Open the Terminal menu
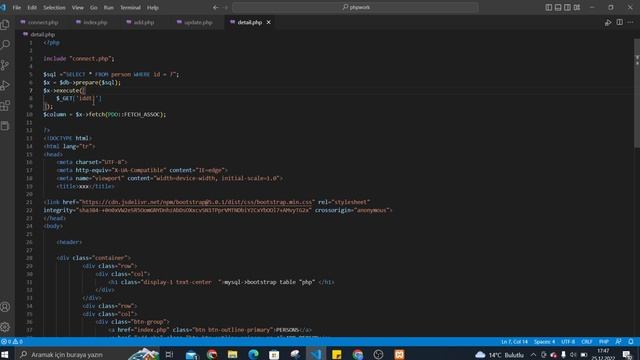This screenshot has width=640, height=360. coord(130,7)
